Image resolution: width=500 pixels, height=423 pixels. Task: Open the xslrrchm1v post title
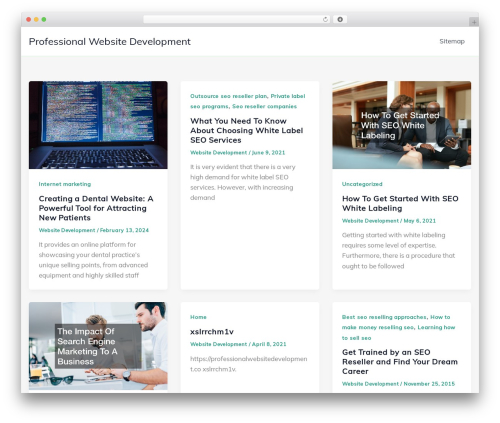click(212, 332)
